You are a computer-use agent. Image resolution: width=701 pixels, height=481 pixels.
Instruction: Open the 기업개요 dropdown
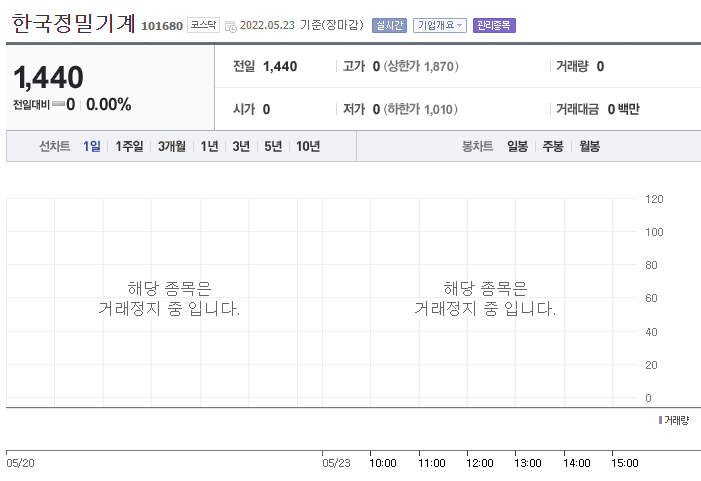(440, 25)
